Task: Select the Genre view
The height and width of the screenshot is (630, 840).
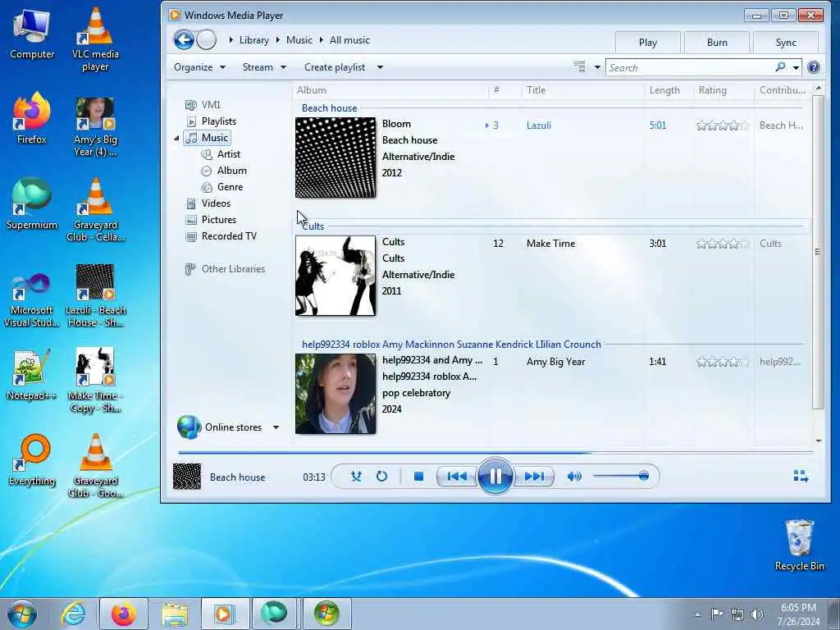Action: [x=221, y=187]
